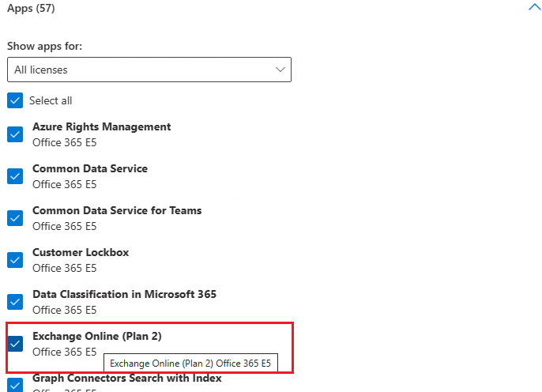Click the Select all label
The image size is (542, 392).
click(51, 100)
